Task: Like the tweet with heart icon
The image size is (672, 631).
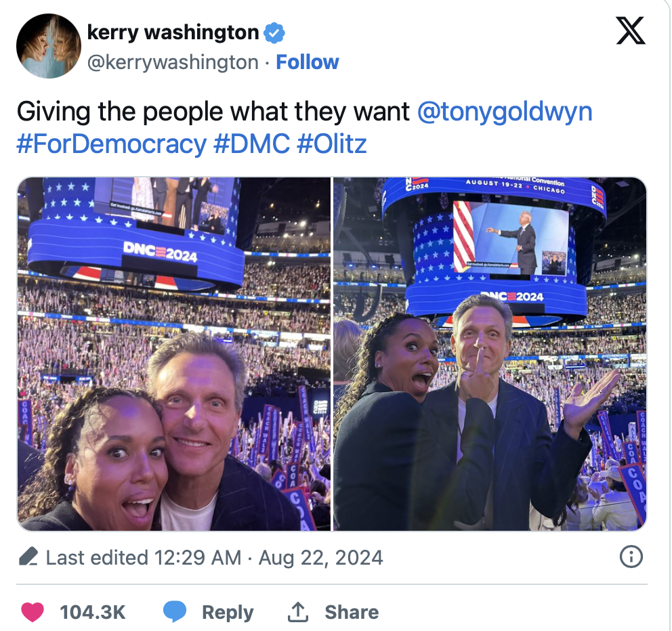Action: (x=33, y=612)
